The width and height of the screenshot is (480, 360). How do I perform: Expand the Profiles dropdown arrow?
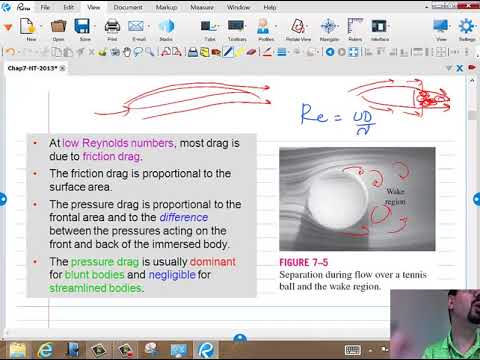pyautogui.click(x=276, y=26)
